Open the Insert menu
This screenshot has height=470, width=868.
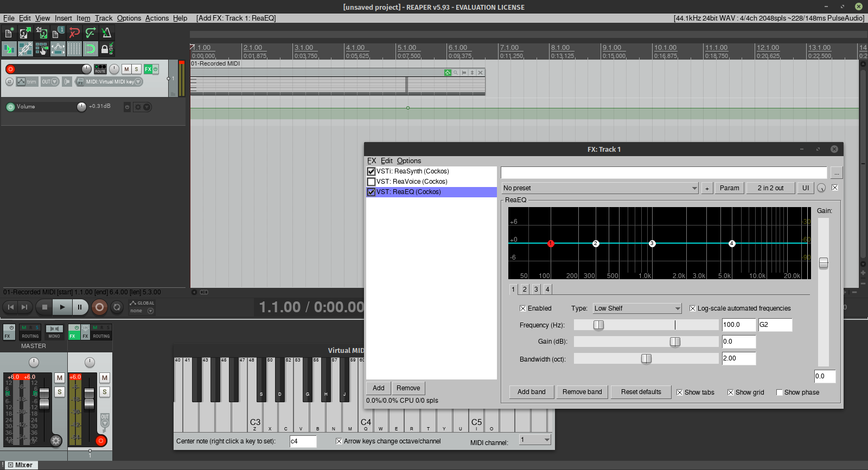[63, 18]
